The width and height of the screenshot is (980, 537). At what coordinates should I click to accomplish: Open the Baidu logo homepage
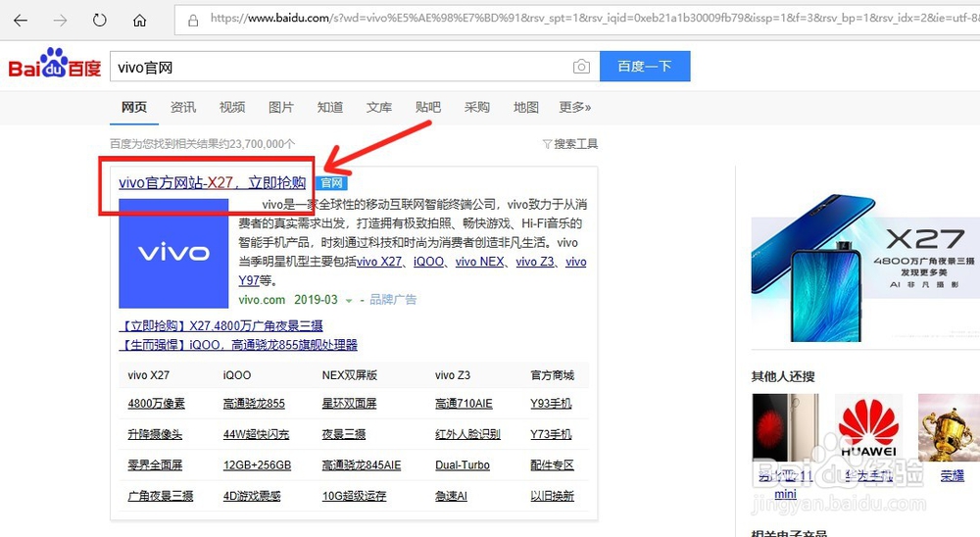pos(54,63)
